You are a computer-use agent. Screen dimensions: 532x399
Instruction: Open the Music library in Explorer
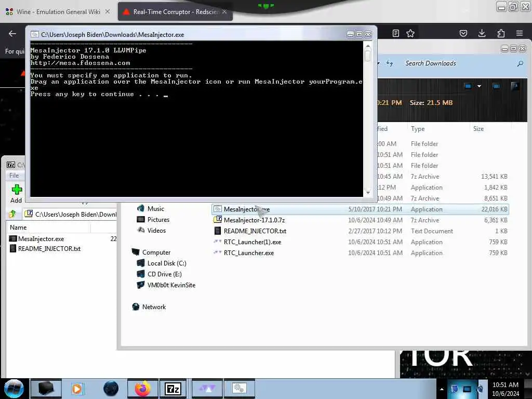[x=151, y=209]
